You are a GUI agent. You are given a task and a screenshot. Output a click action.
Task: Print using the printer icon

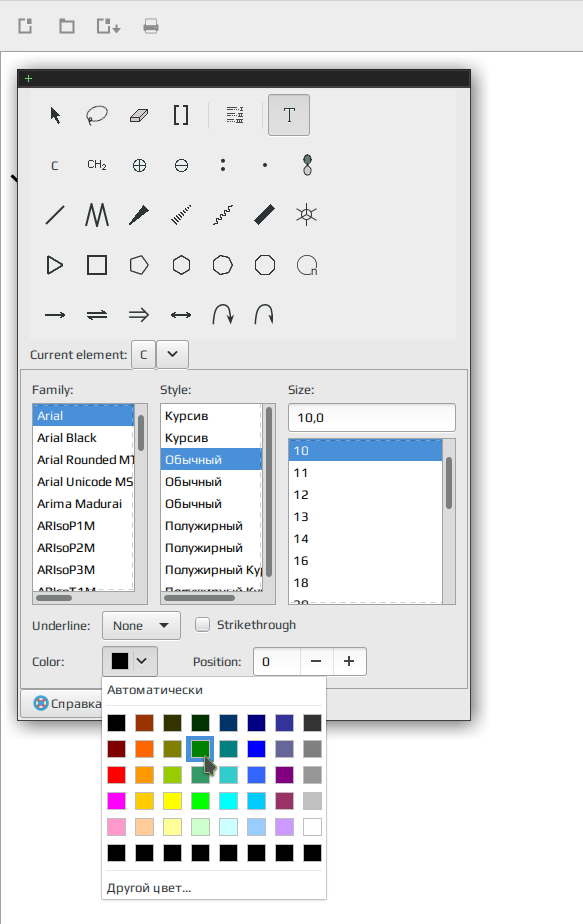[x=151, y=26]
